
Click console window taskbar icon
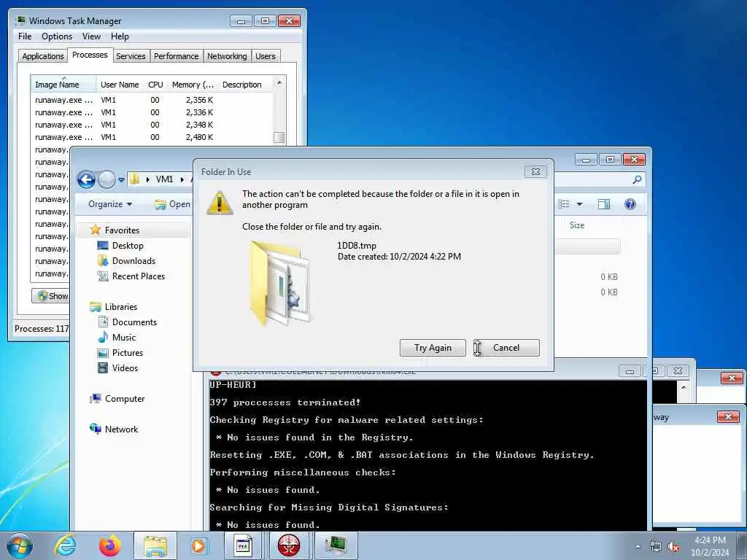coord(243,545)
